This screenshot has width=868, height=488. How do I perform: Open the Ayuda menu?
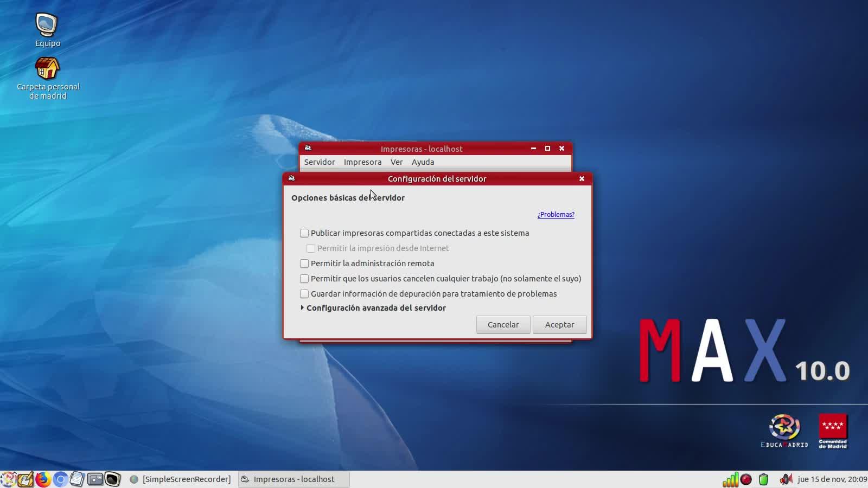(423, 162)
